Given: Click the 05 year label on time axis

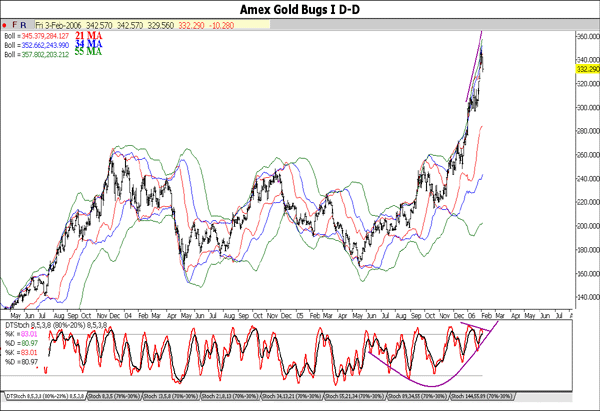Looking at the screenshot, I should (300, 316).
